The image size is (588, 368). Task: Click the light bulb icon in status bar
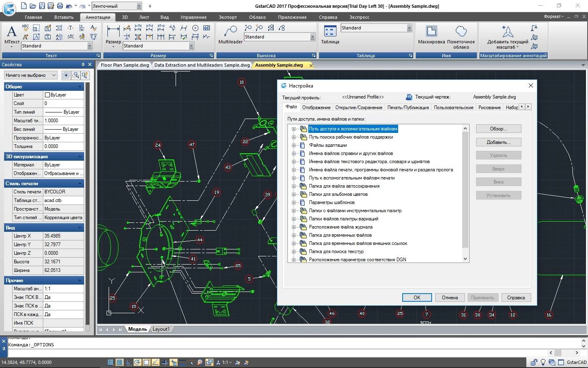543,362
